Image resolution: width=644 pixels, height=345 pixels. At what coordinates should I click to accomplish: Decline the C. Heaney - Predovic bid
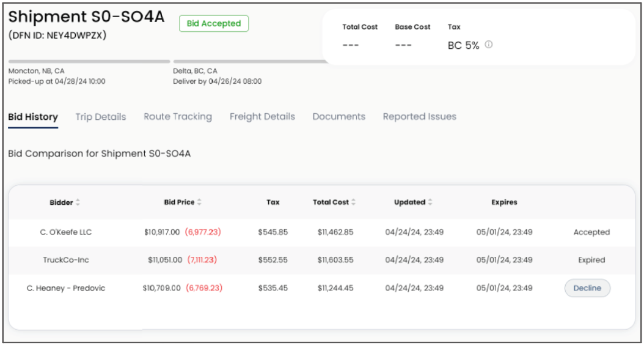tap(587, 288)
